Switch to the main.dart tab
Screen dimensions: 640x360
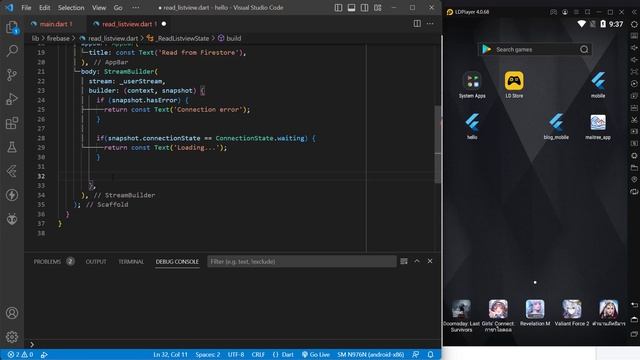pos(55,24)
